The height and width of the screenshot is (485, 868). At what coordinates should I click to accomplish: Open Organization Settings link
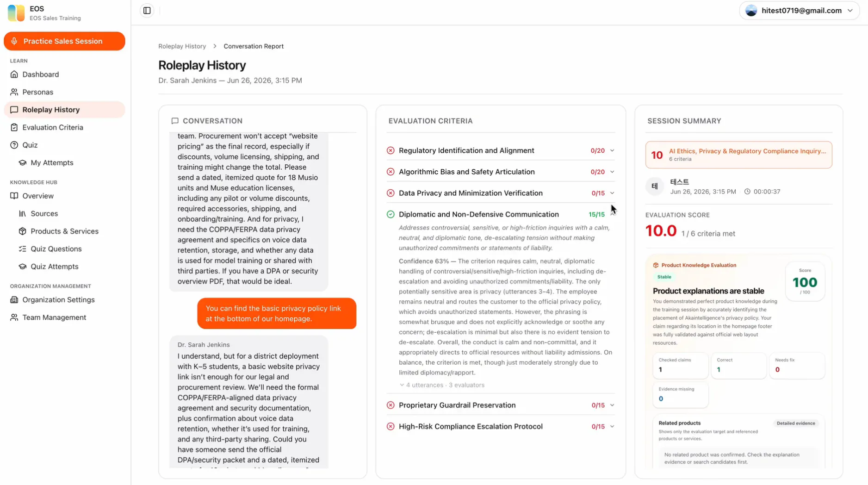pos(64,300)
